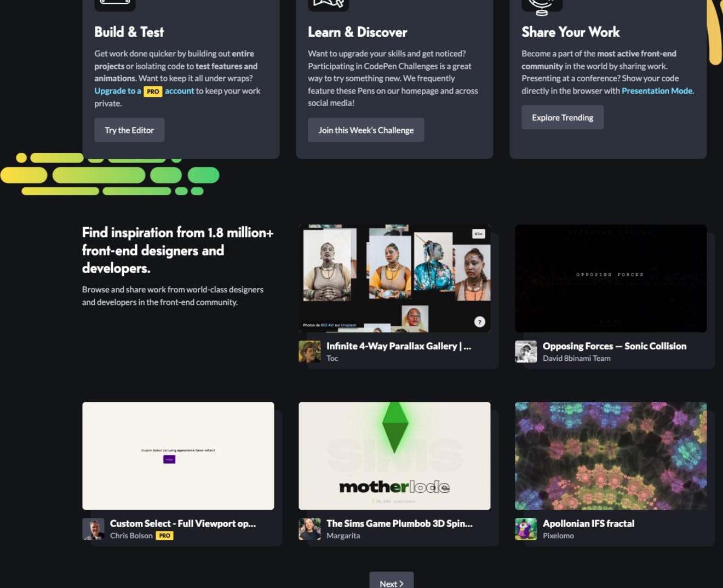
Task: Open Join this Week's Challenge
Action: 366,130
